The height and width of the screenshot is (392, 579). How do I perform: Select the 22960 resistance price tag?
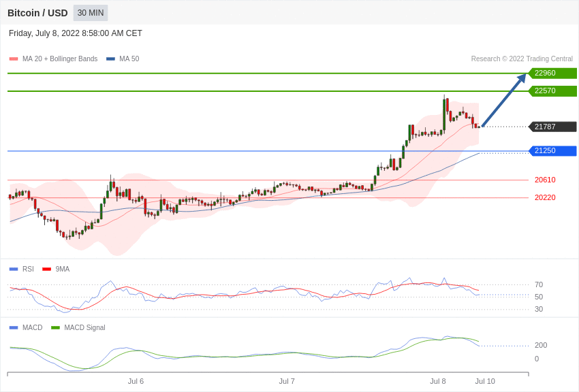[x=552, y=73]
